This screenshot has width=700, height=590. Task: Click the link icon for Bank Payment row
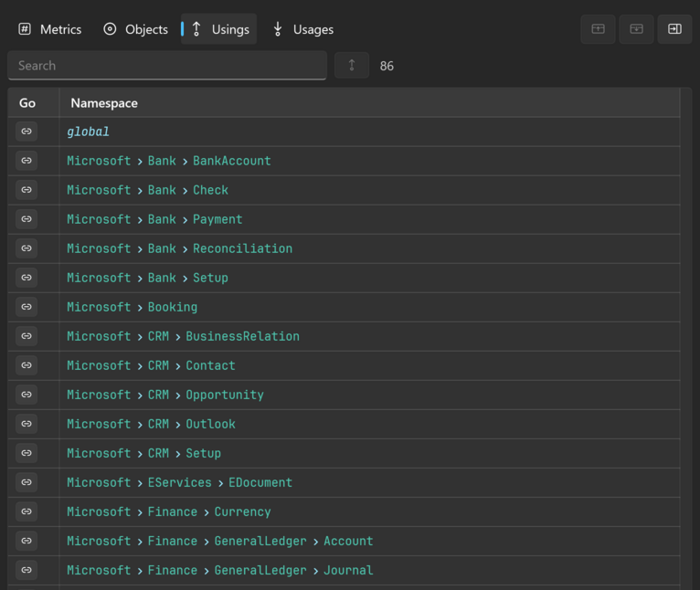pyautogui.click(x=27, y=219)
